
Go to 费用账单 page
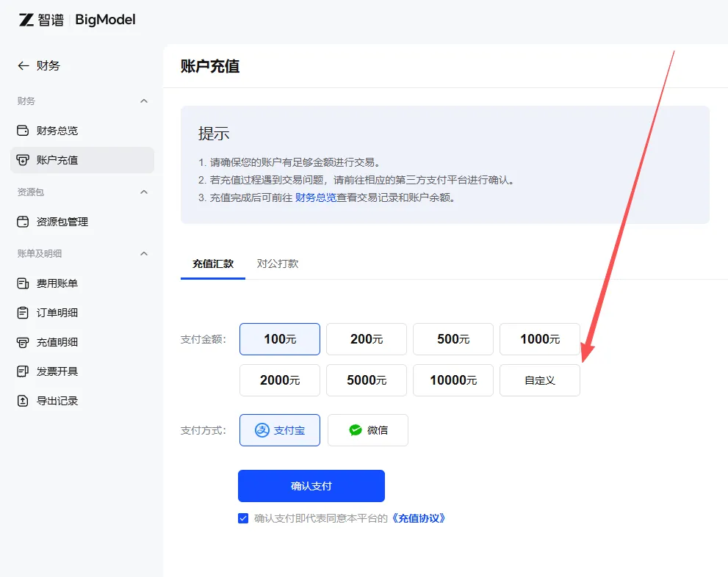(x=82, y=283)
